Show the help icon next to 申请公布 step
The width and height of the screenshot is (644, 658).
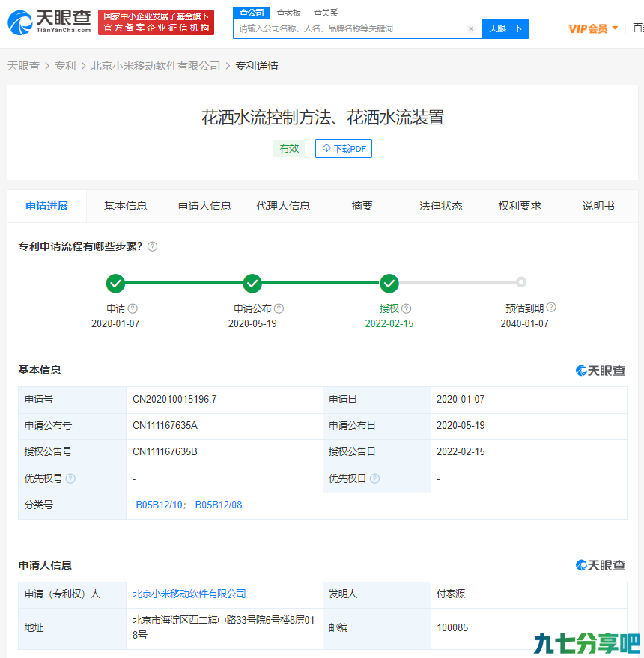tap(279, 308)
